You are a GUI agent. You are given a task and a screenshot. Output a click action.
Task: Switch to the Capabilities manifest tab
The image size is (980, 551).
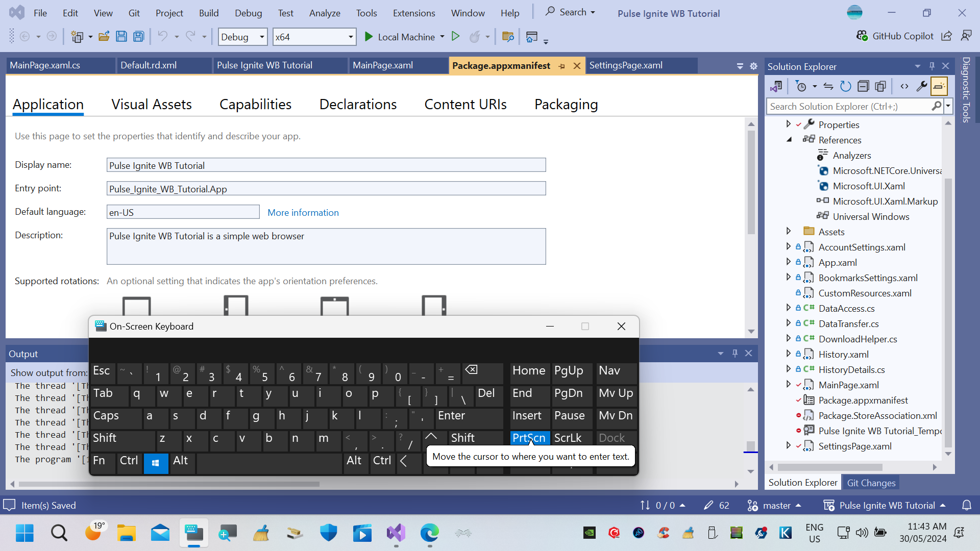point(255,105)
